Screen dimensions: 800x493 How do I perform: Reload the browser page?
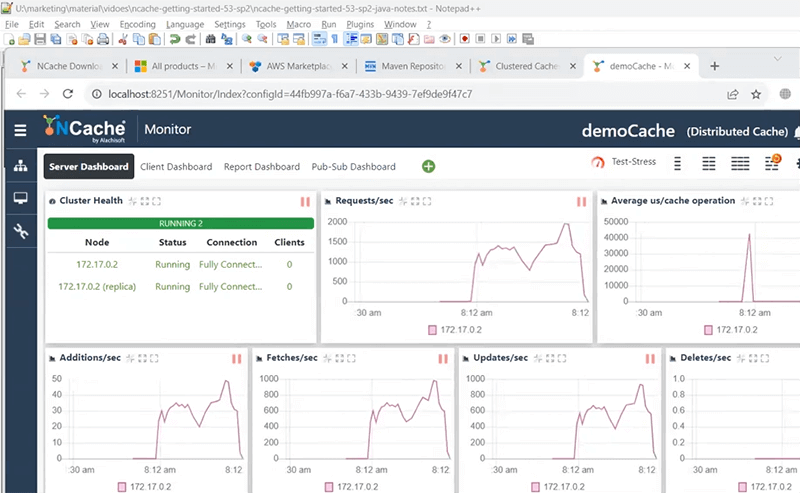tap(67, 94)
